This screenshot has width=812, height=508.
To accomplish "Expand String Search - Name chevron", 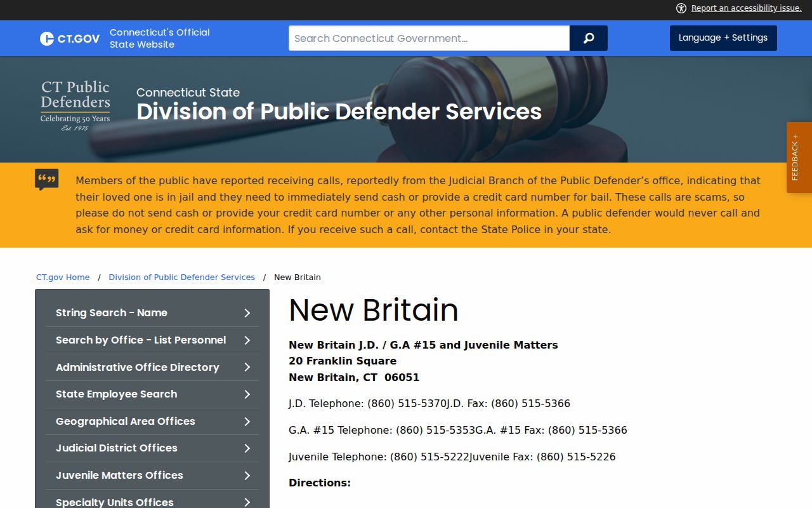I will [247, 313].
